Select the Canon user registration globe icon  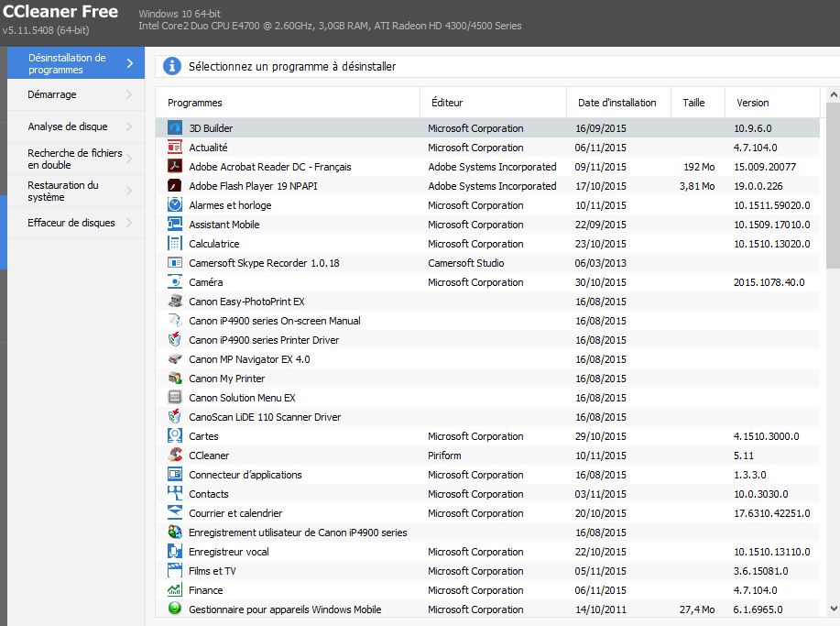(x=175, y=533)
